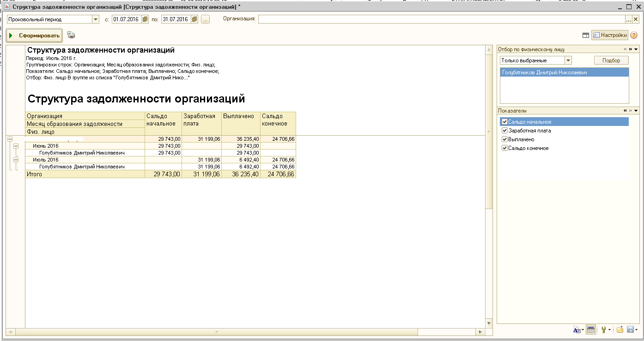Toggle the Настройки panel button

coord(609,35)
